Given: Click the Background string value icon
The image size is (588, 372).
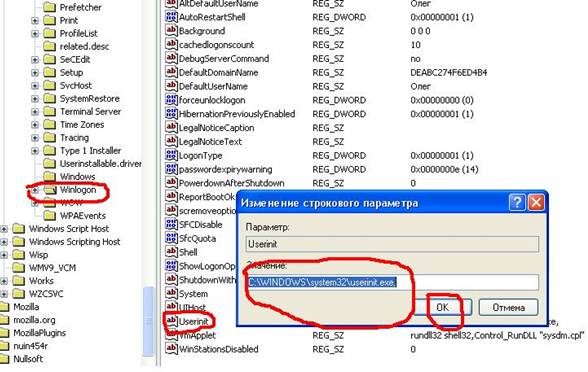Looking at the screenshot, I should point(171,31).
